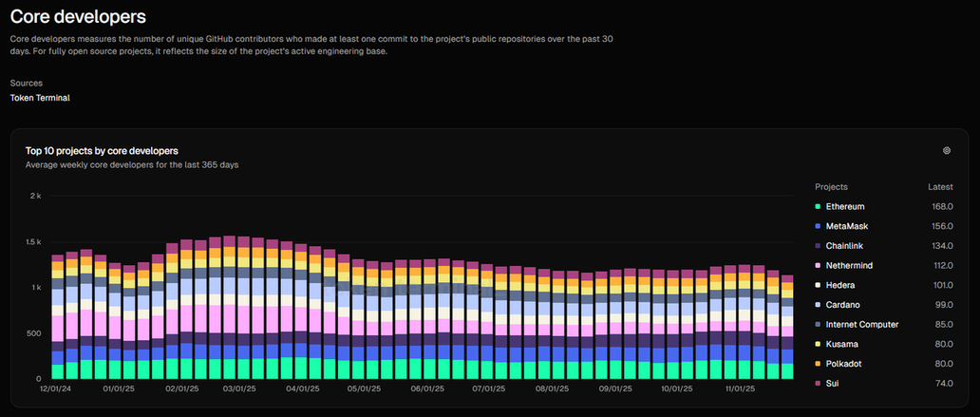Click the magenta Sui legend swatch
Viewport: 980px width, 417px height.
click(x=818, y=384)
